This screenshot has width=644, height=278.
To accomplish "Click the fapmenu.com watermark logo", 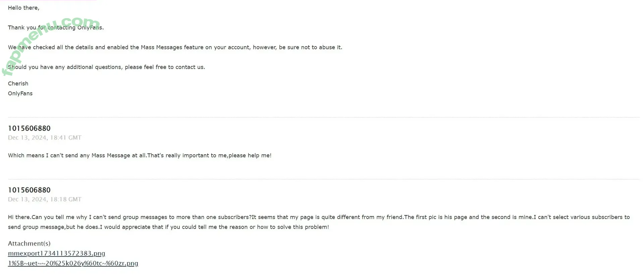I will pyautogui.click(x=51, y=45).
